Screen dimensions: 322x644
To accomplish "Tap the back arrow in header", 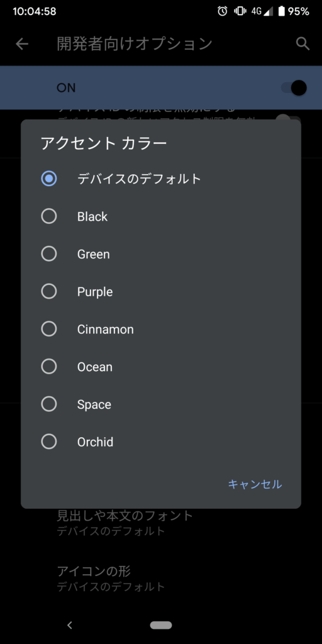I will 22,43.
